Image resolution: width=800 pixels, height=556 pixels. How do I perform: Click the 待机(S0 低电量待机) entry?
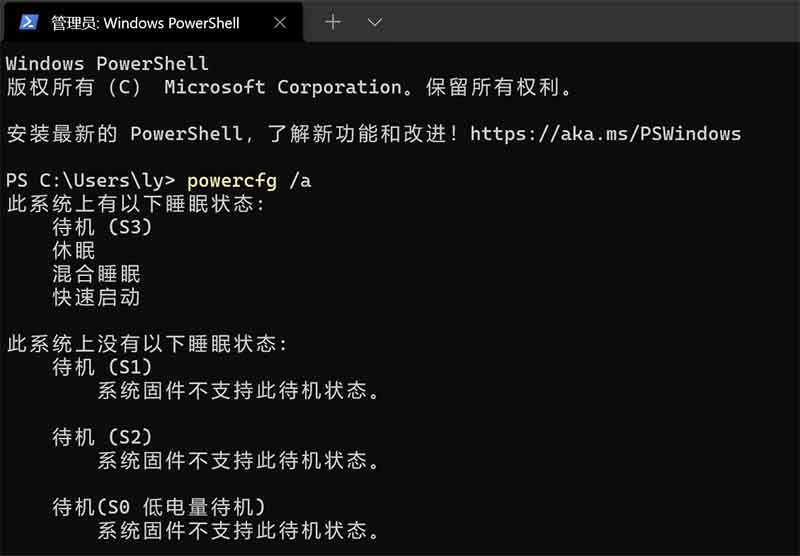click(159, 507)
